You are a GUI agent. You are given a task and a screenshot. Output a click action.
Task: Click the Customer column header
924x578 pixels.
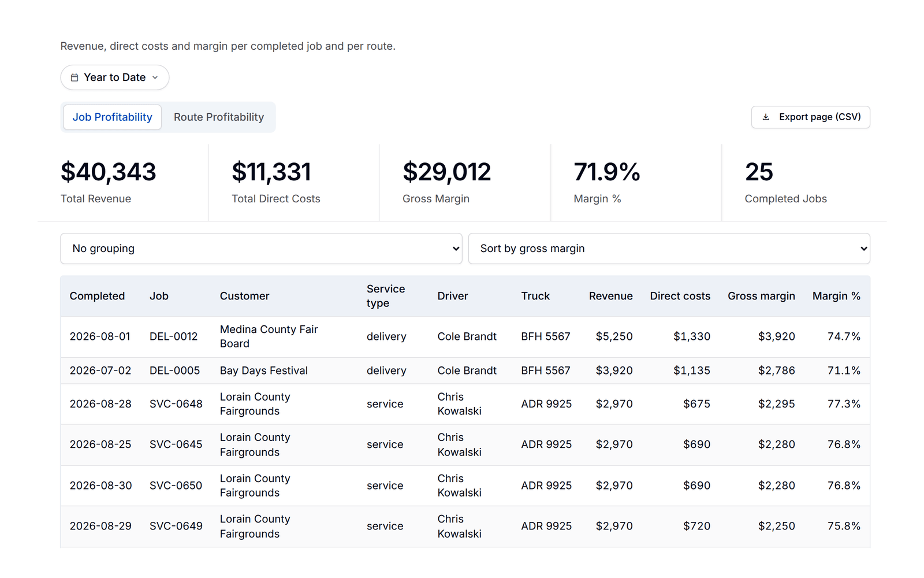244,296
